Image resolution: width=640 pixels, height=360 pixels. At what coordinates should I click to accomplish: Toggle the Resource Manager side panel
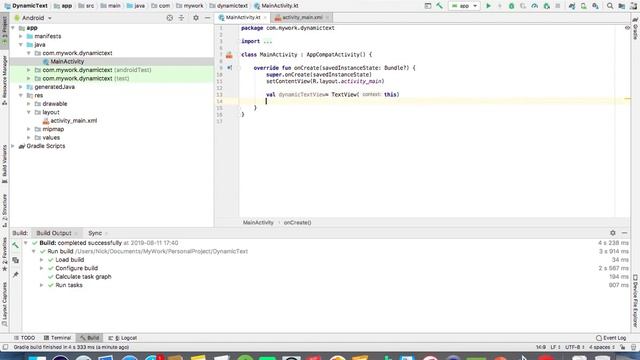pos(4,80)
